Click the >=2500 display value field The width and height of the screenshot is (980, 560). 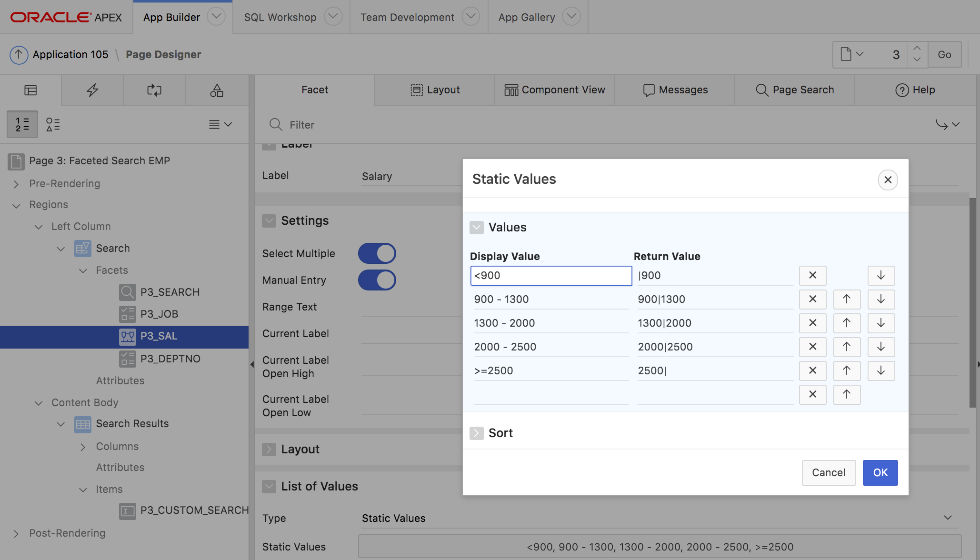(x=550, y=371)
